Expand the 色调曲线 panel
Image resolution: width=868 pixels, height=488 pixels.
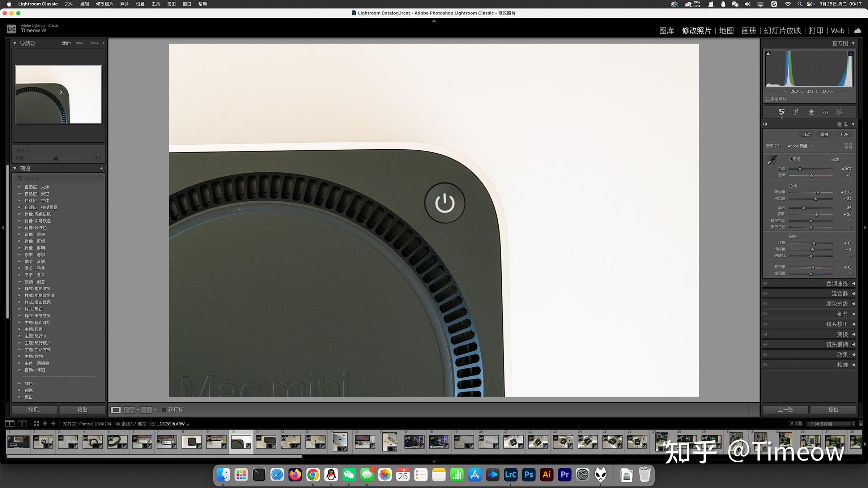tap(839, 283)
